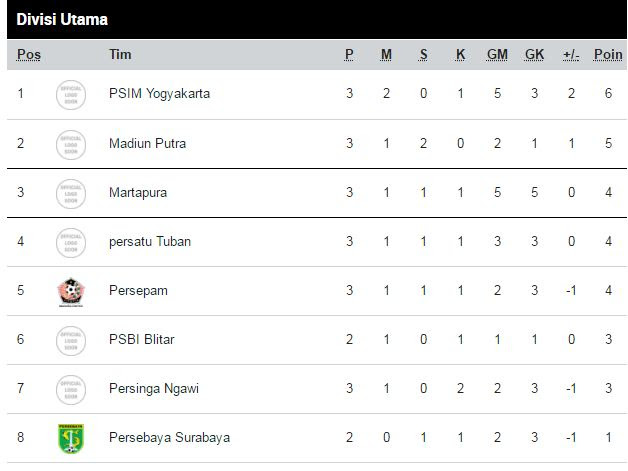
Task: Click the +/- column header
Action: (571, 54)
